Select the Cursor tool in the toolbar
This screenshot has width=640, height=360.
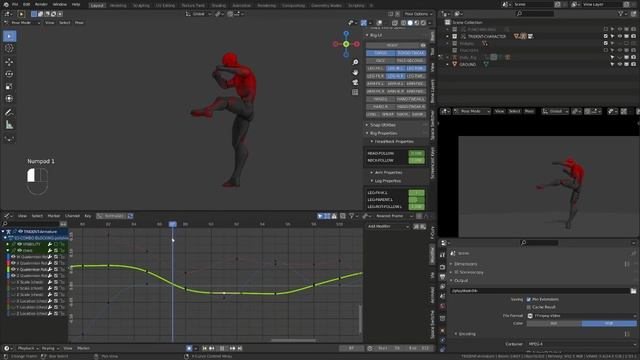9,48
